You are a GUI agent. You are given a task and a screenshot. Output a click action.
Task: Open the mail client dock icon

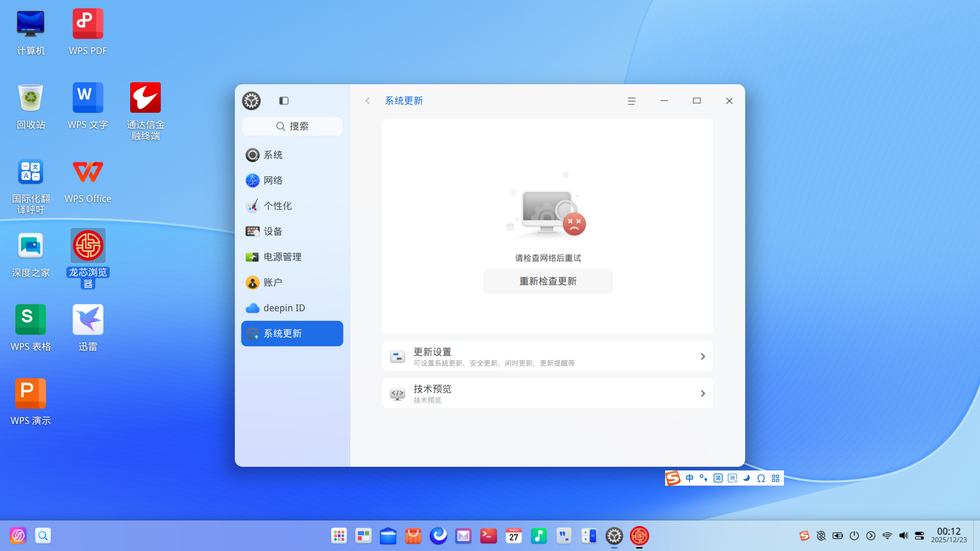(463, 536)
